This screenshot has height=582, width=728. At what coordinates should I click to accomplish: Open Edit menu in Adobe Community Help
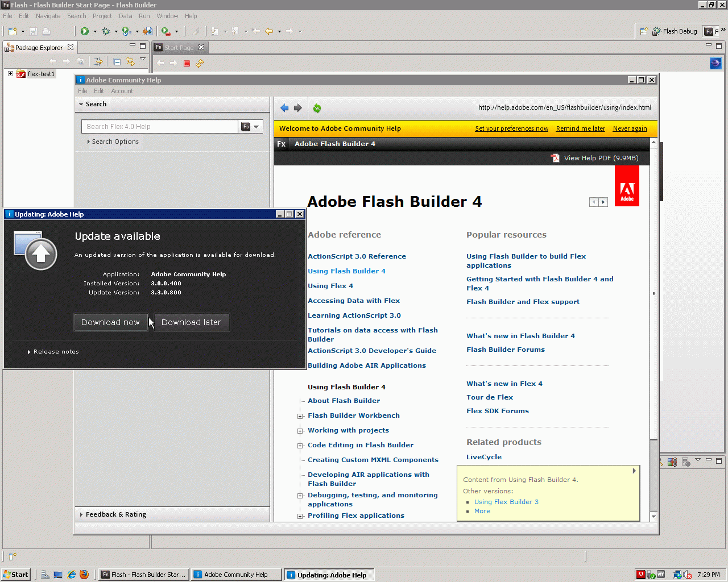click(99, 91)
